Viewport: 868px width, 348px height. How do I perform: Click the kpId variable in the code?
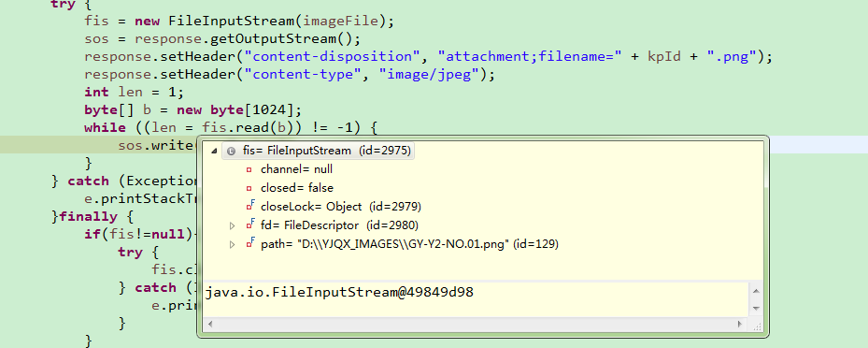(x=664, y=56)
